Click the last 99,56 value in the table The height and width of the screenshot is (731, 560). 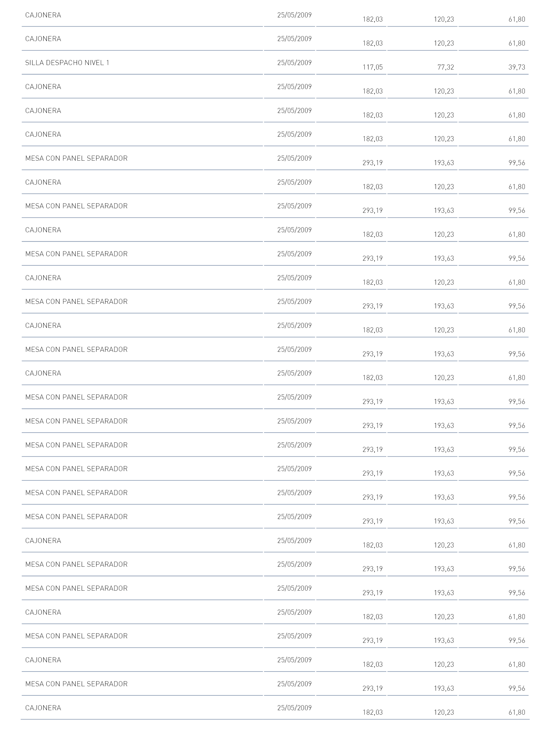coord(517,688)
